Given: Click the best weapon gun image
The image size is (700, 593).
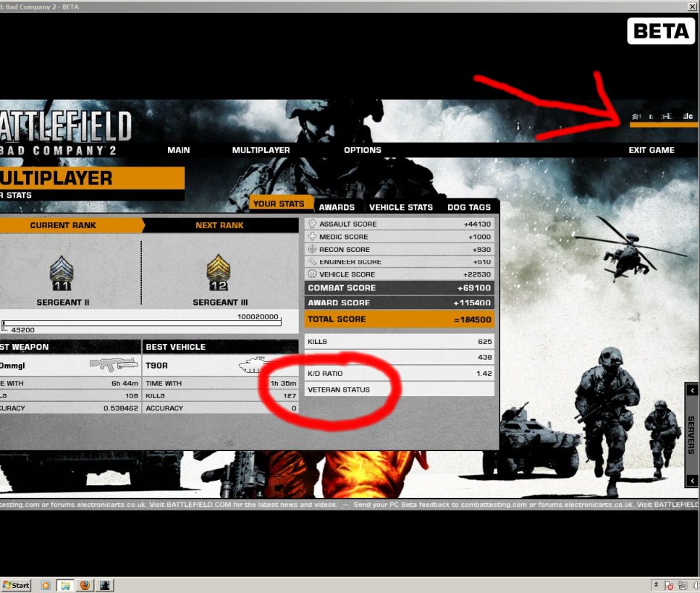Looking at the screenshot, I should click(114, 364).
